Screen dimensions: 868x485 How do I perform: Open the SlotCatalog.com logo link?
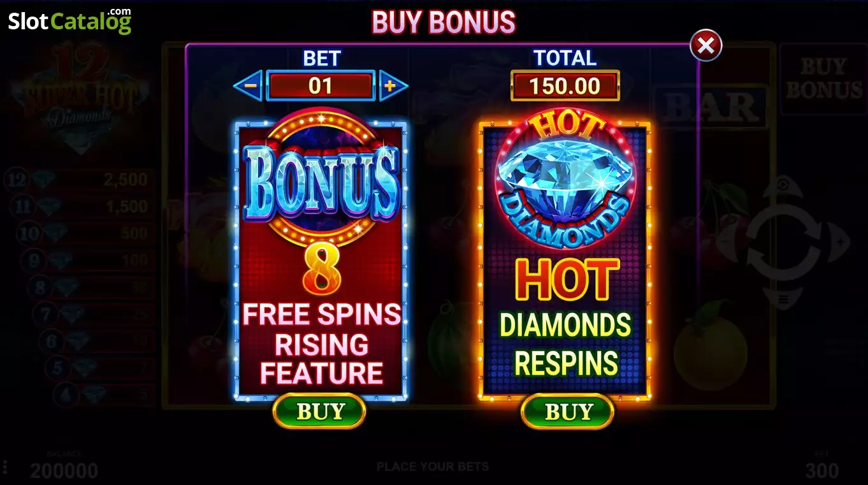[x=69, y=22]
